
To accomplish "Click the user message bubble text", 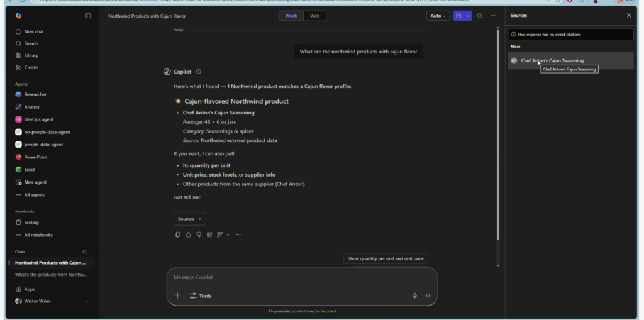I will (x=358, y=52).
